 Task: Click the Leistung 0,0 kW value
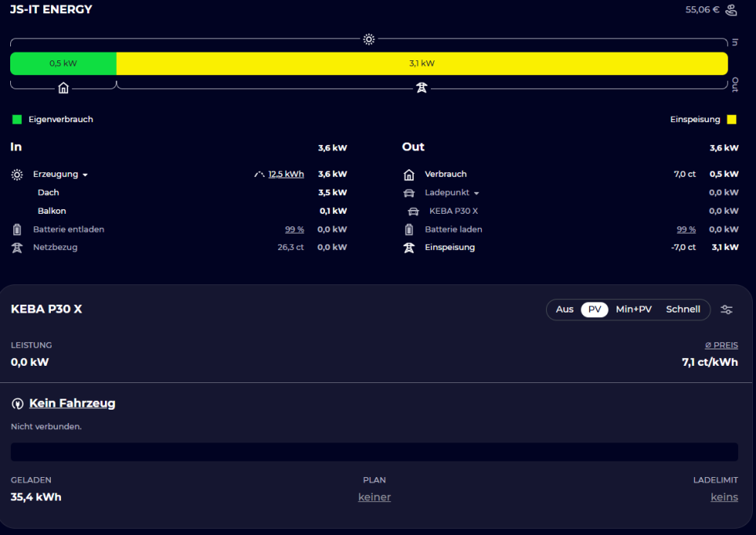30,363
